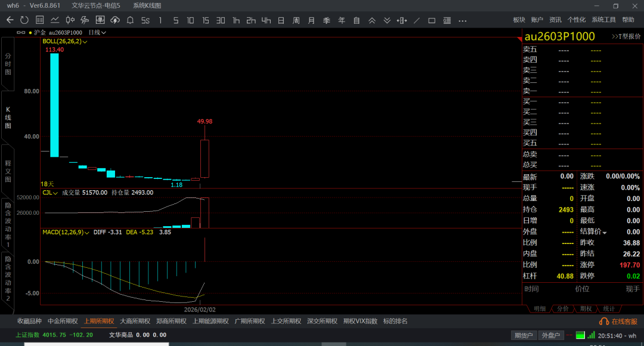
Task: Select the candlestick K-line chart icon
Action: [70, 20]
